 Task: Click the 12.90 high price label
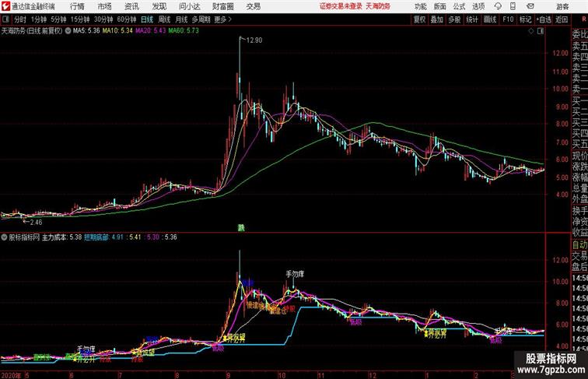tap(254, 40)
